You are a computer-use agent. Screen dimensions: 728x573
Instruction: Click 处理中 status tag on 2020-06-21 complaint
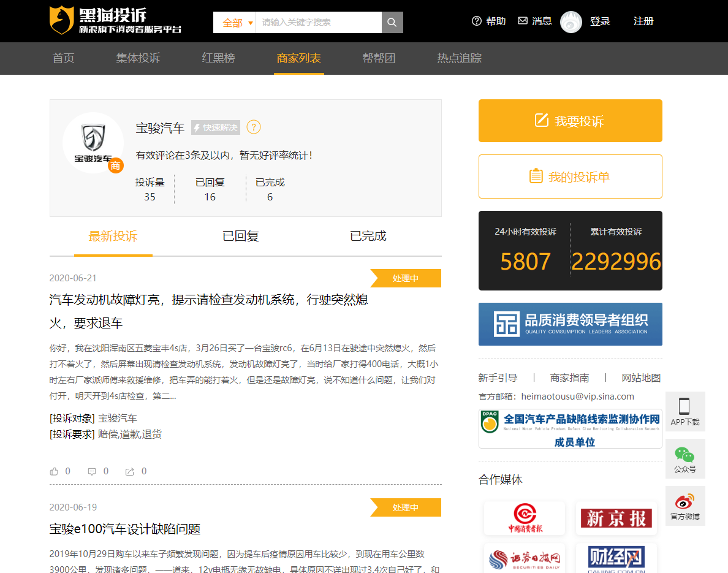tap(406, 278)
